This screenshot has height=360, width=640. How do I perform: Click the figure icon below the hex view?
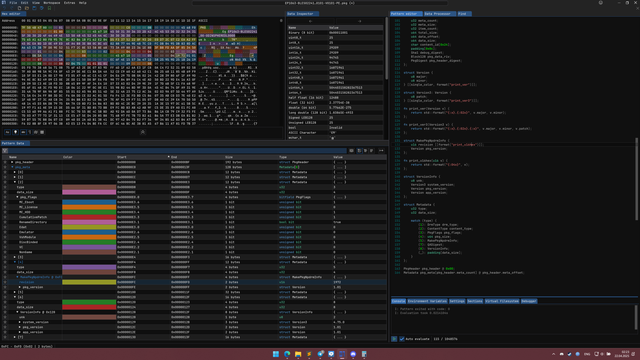point(142,132)
